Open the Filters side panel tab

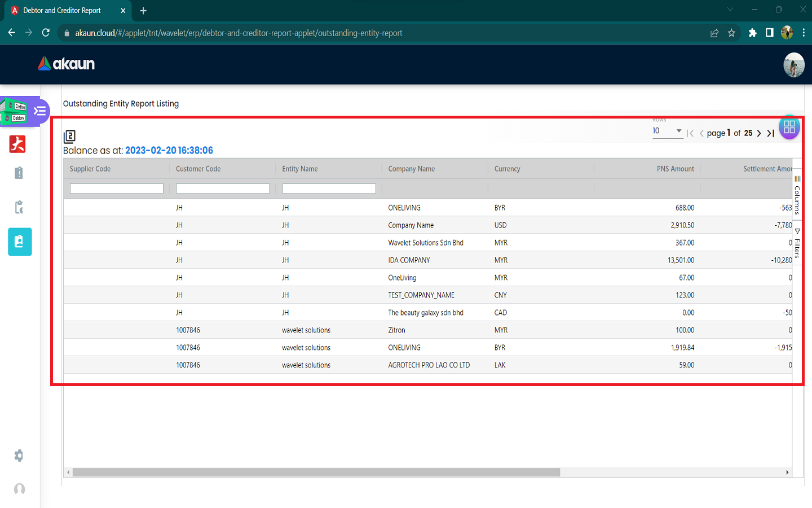[797, 243]
